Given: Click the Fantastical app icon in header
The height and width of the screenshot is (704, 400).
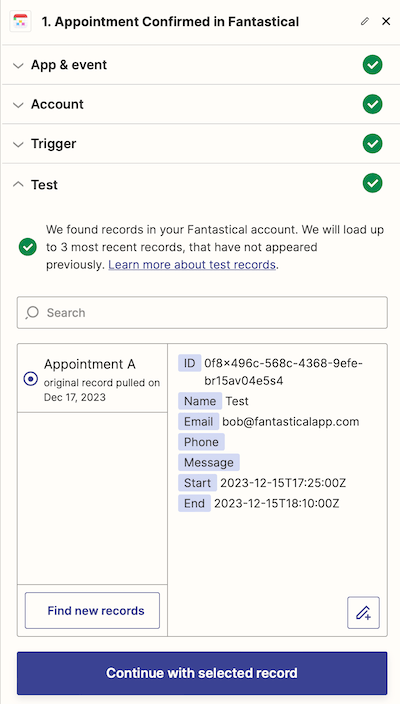Looking at the screenshot, I should [x=20, y=21].
